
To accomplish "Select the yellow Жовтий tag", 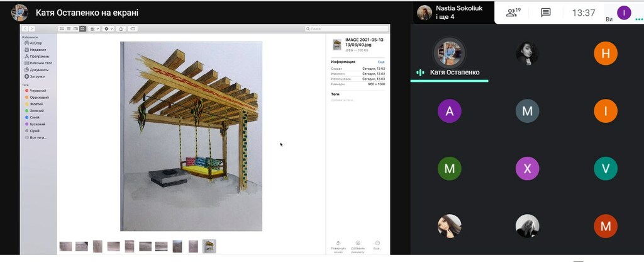I will pyautogui.click(x=34, y=104).
